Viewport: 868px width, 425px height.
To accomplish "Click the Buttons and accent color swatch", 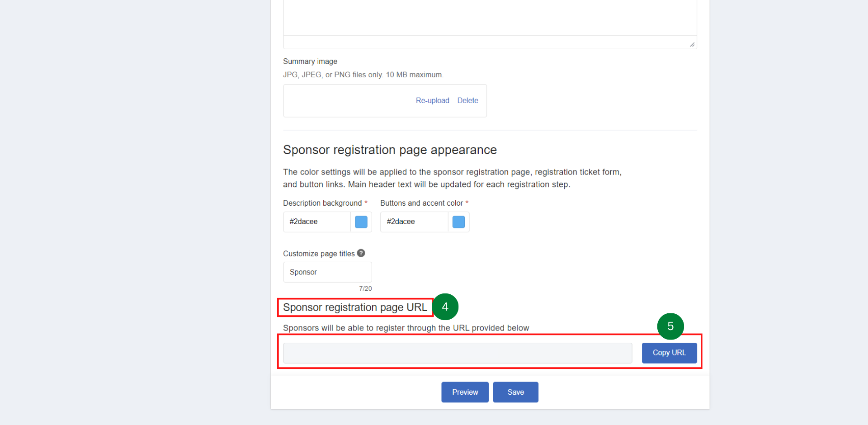I will (458, 222).
